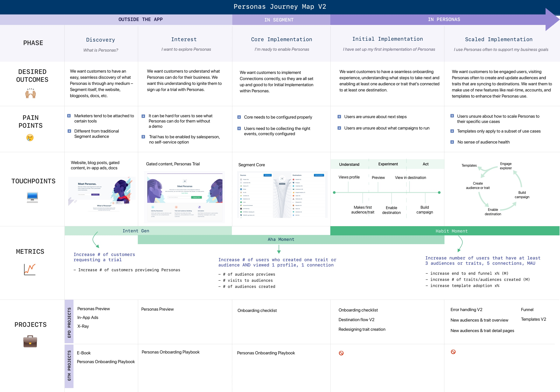Click the prohibited sign in Initial Implementation GTM
The width and height of the screenshot is (560, 392).
click(341, 353)
